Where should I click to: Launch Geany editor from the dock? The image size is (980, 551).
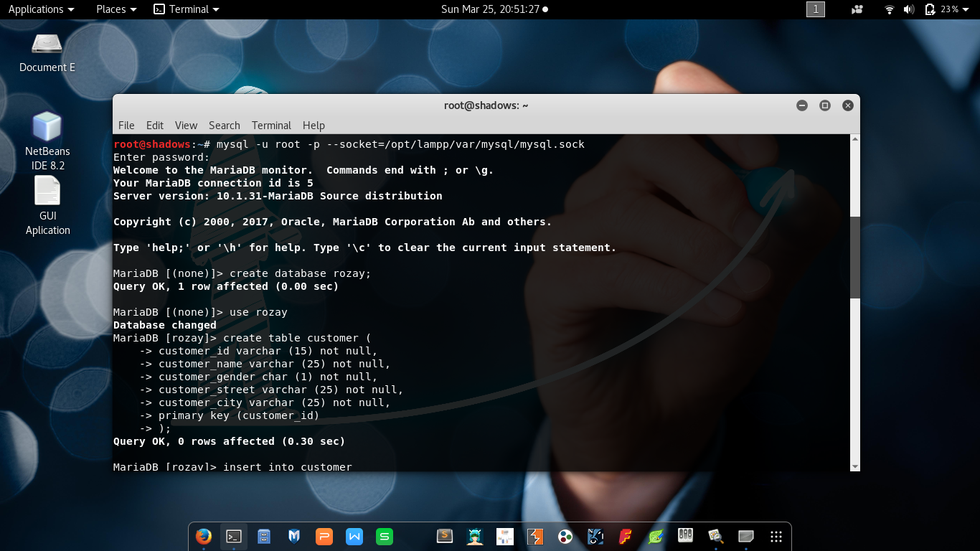(x=655, y=536)
